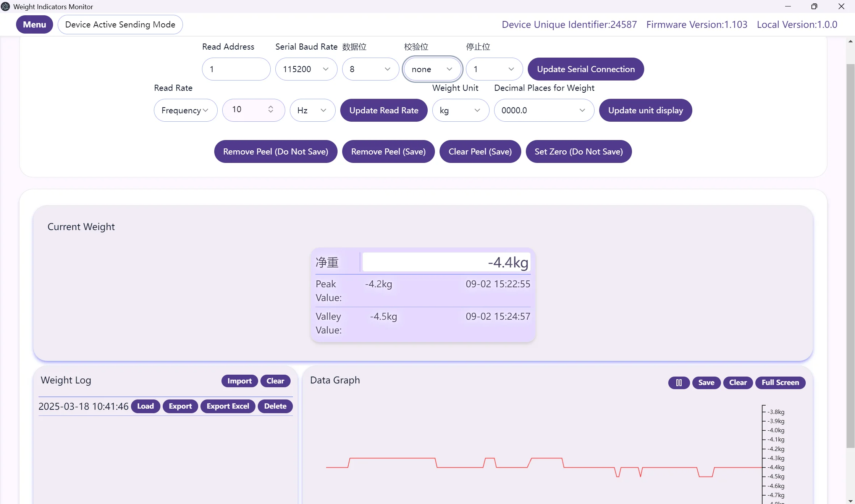The height and width of the screenshot is (504, 855).
Task: Toggle Device Active Sending Mode
Action: [120, 24]
